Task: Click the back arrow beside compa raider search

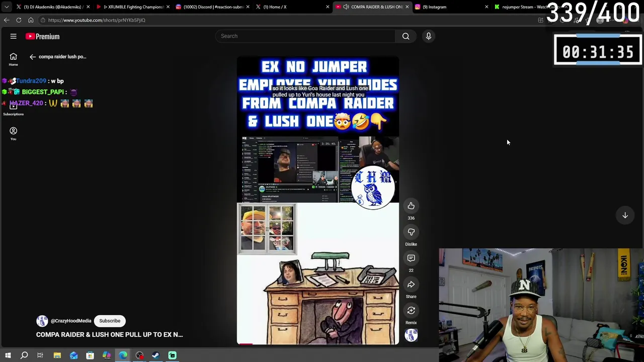Action: click(33, 57)
